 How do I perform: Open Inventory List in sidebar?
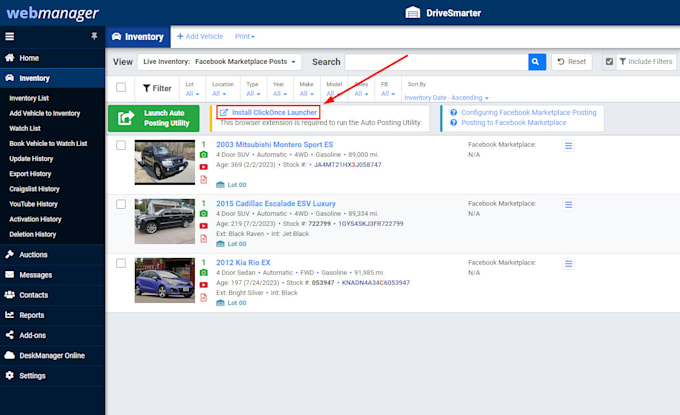tap(29, 98)
